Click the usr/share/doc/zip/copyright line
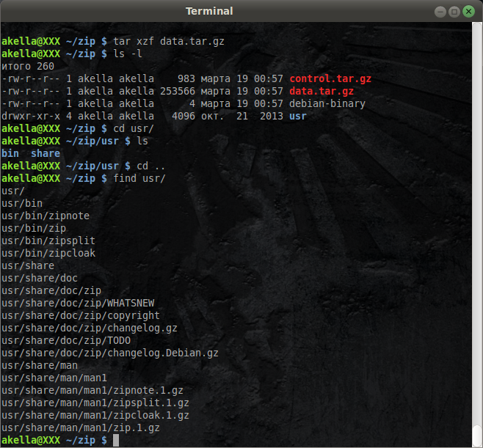The width and height of the screenshot is (483, 448). click(81, 316)
